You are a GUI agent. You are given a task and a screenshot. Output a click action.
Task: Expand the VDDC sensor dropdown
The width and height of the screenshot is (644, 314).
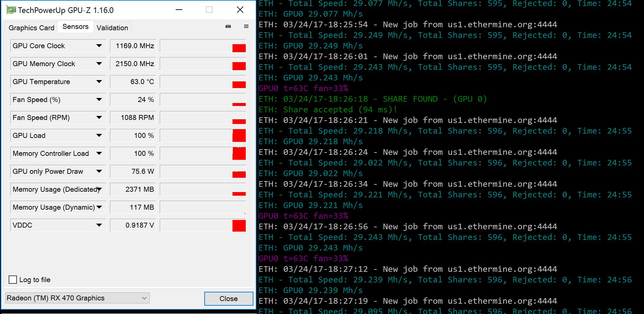[x=99, y=225]
